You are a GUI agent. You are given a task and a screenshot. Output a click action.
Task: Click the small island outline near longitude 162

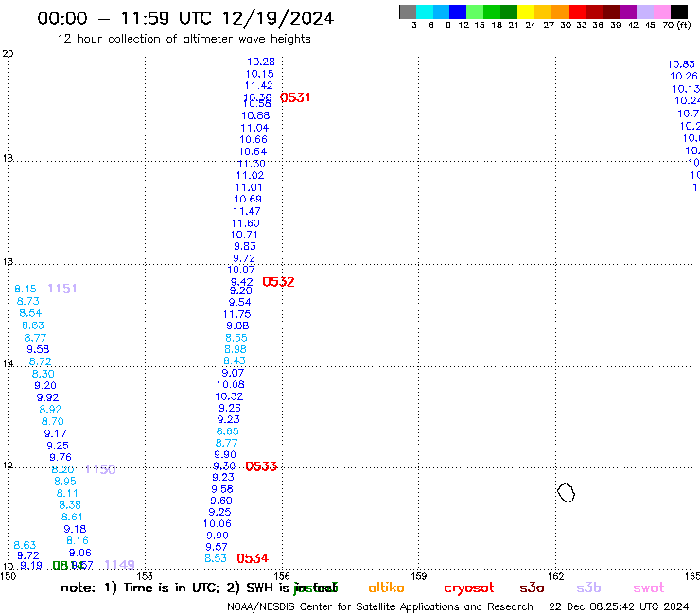point(566,493)
